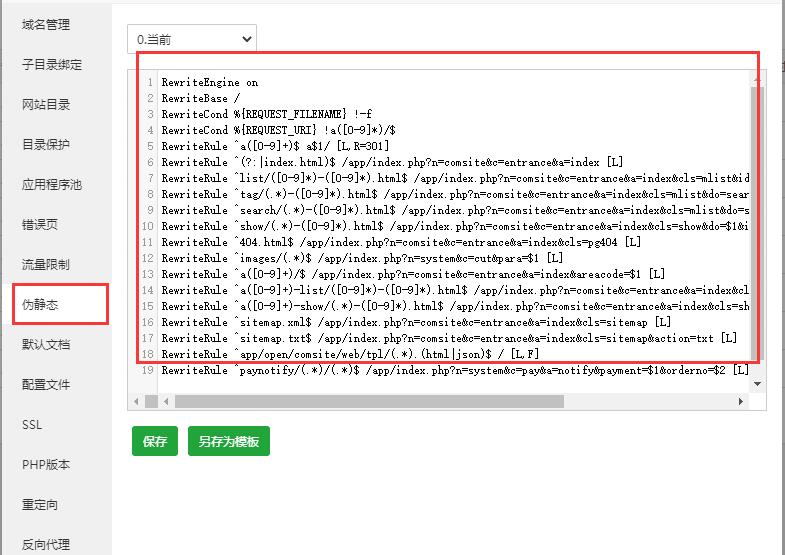Screen dimensions: 785x555
Task: Click 另存为模板 button
Action: 229,441
